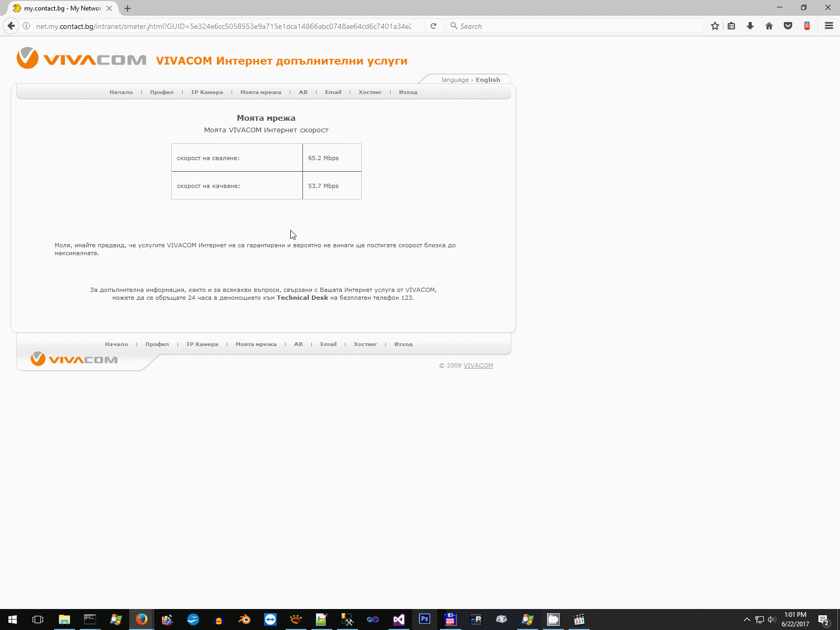Click the 'скорост на сваляне:' label
Viewport: 840px width, 630px height.
coord(208,158)
